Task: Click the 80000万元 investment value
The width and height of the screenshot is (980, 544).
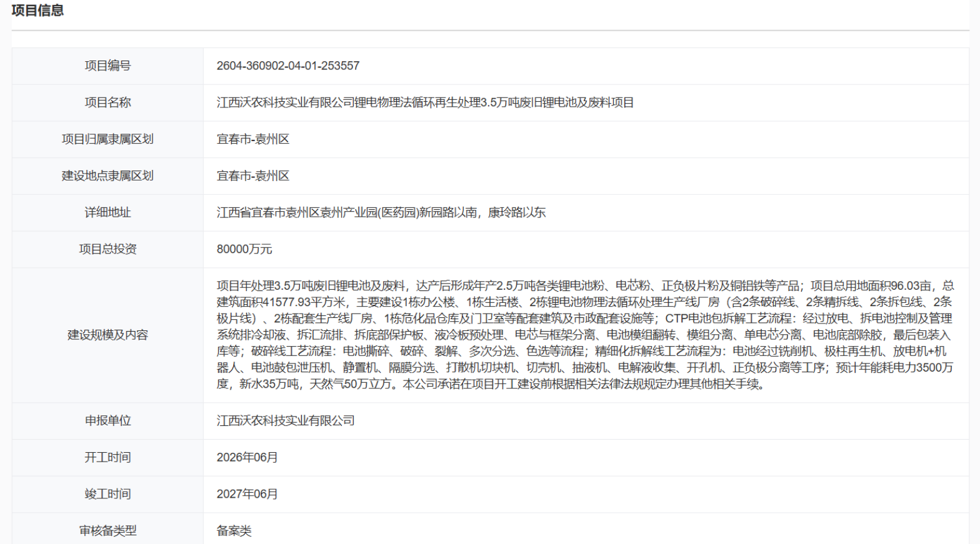Action: point(244,249)
